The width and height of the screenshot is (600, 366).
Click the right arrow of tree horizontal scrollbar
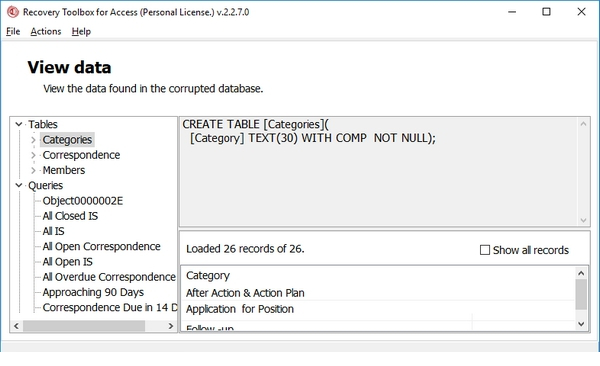171,326
